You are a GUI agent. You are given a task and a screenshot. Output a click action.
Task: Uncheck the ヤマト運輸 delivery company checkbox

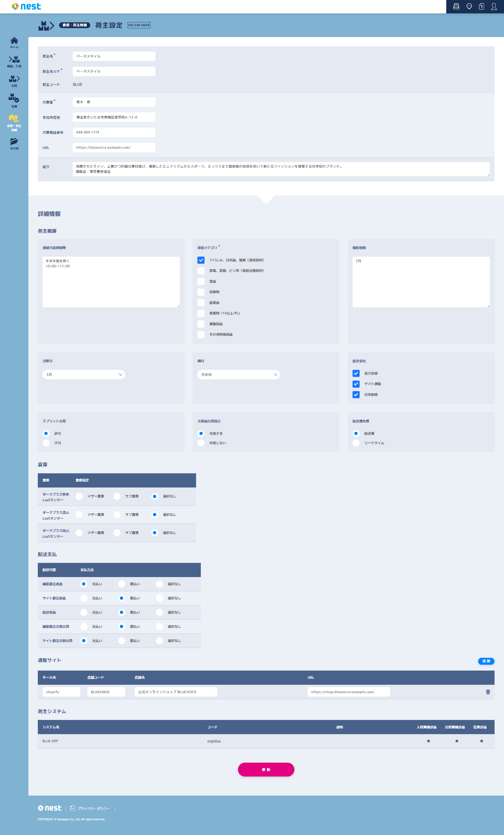(356, 383)
